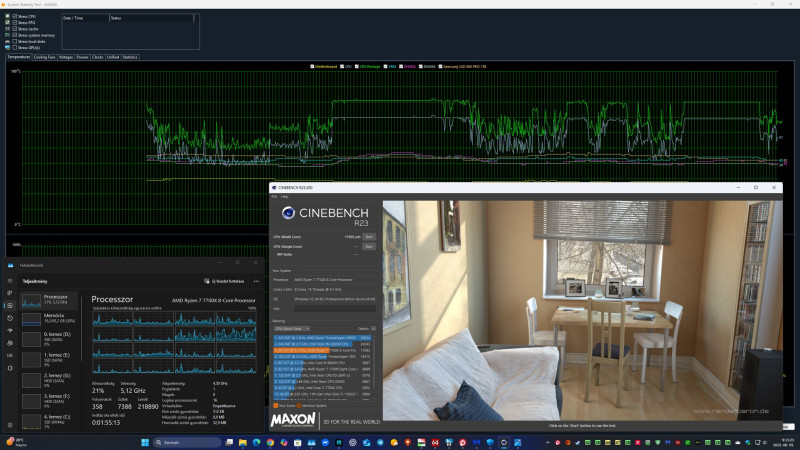
Task: Switch to Voltages tab
Action: tap(66, 57)
